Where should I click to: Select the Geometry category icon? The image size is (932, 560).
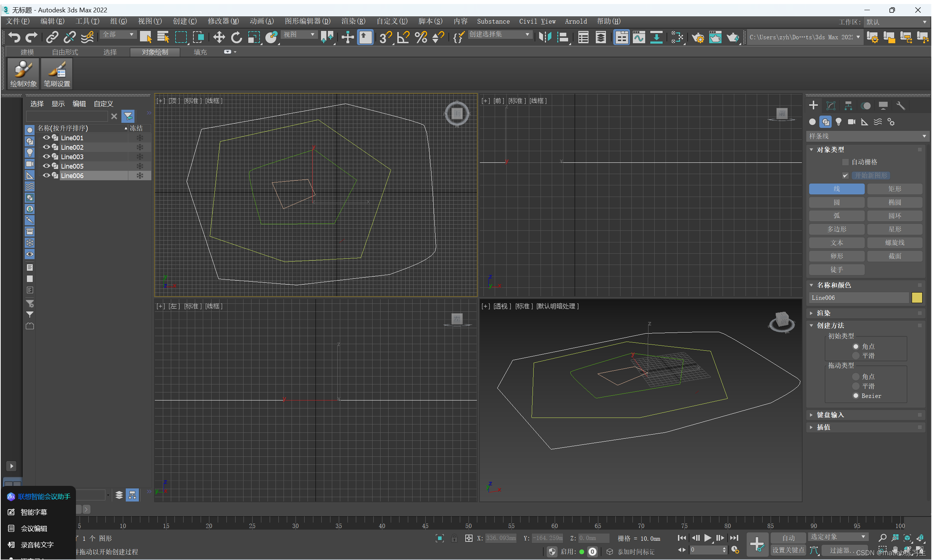(x=812, y=122)
